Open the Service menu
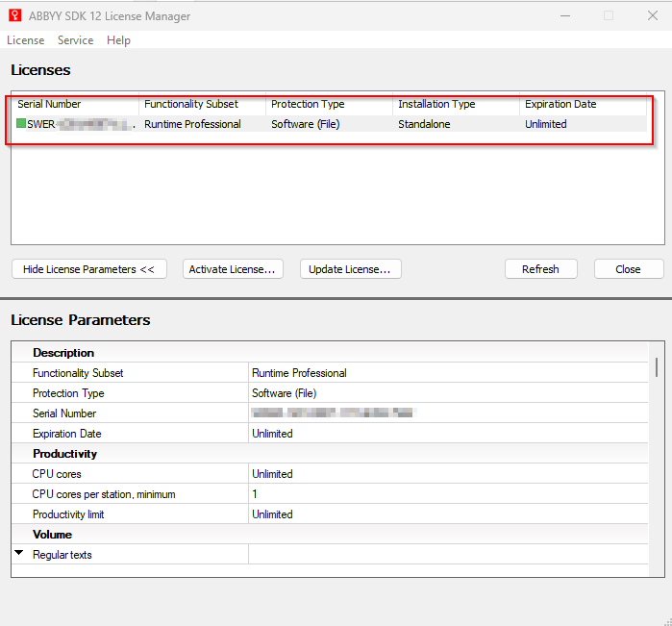The width and height of the screenshot is (672, 626). tap(75, 40)
